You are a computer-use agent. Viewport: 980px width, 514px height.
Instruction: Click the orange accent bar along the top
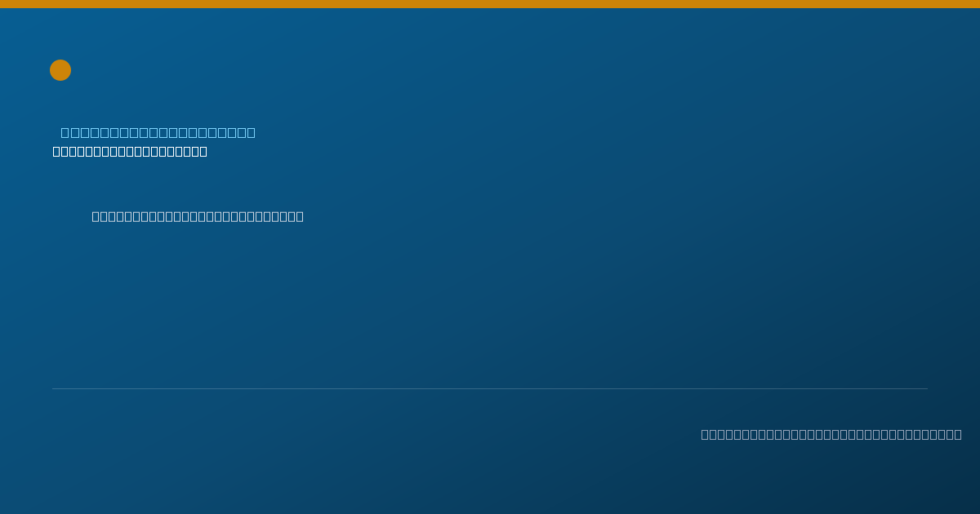tap(490, 4)
